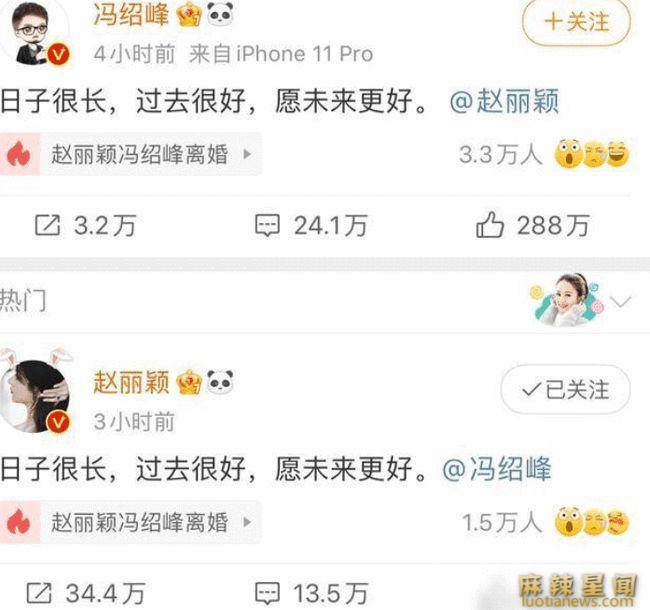Open the repost icon on 冯绍峰's post
The height and width of the screenshot is (610, 650).
[x=47, y=225]
